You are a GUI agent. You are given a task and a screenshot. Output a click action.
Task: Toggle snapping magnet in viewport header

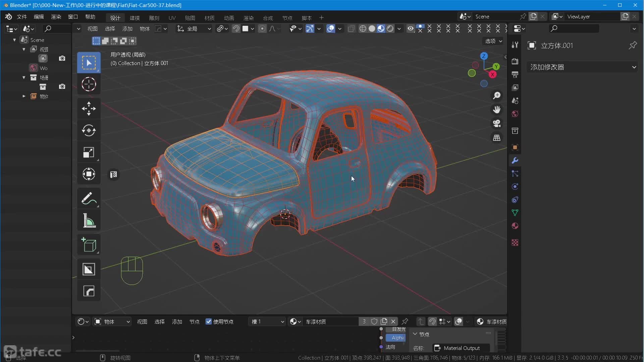[236, 29]
